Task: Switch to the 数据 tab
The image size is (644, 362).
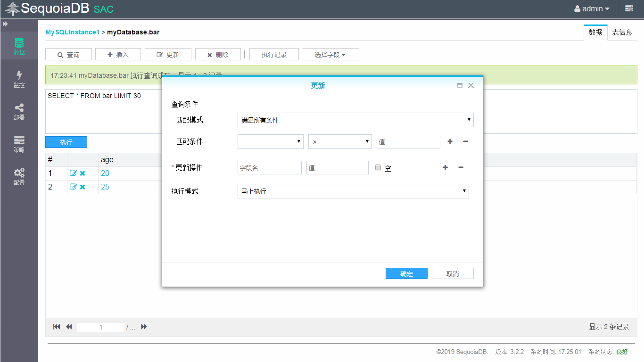Action: click(595, 33)
